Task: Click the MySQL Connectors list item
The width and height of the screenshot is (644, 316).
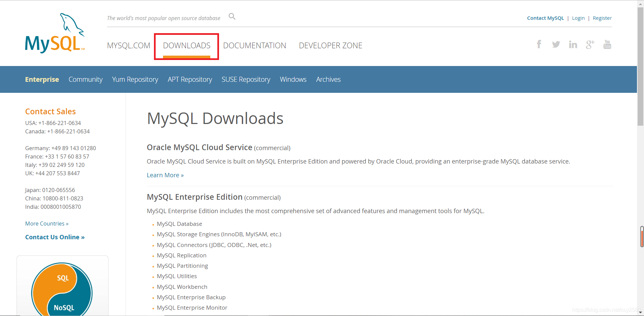Action: 214,245
